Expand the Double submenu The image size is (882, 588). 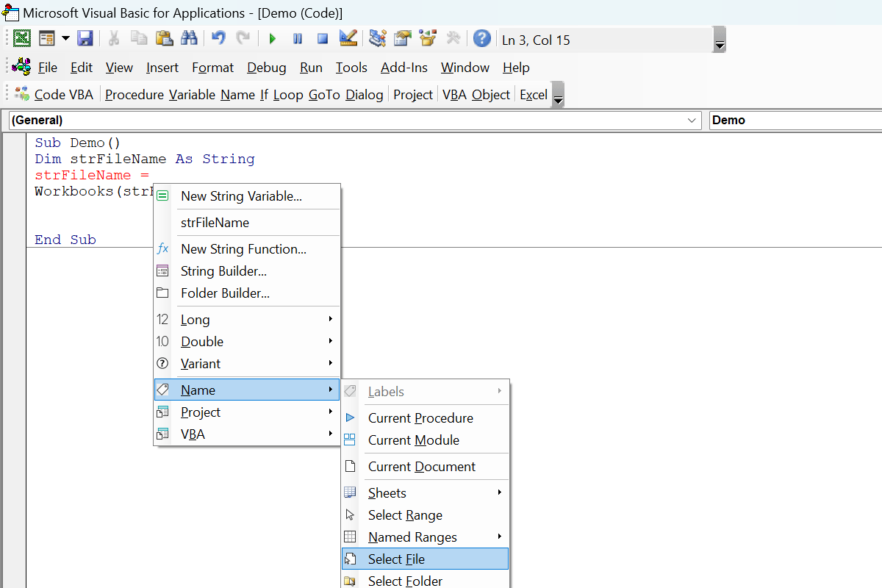(247, 342)
